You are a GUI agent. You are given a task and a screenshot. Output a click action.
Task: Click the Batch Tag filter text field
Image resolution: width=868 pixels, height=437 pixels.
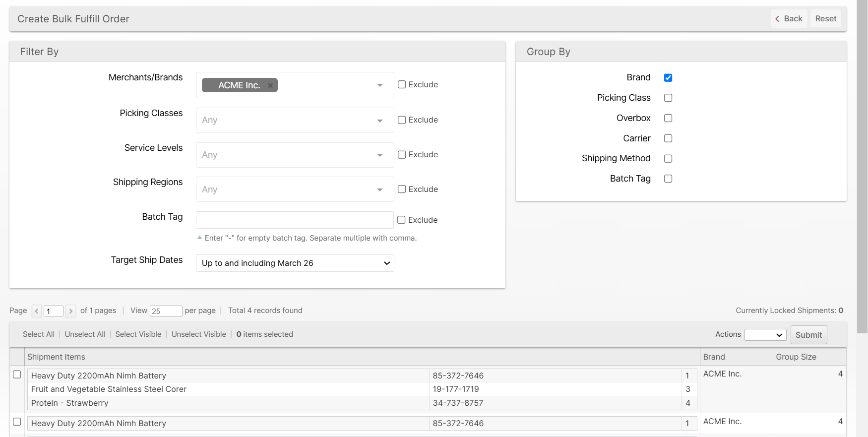(x=295, y=220)
